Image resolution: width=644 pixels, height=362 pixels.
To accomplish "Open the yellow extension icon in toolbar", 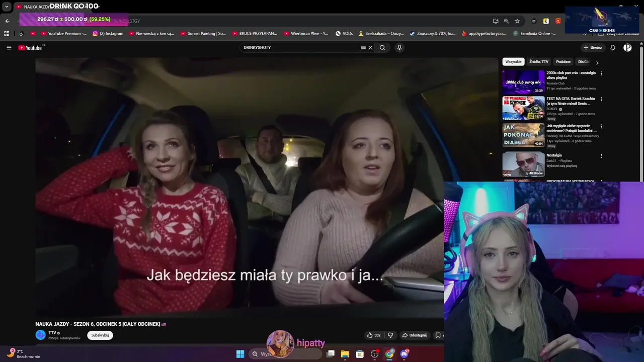I will tap(546, 21).
